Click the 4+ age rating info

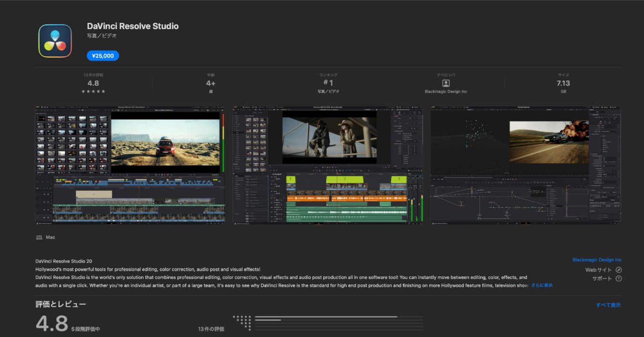pyautogui.click(x=211, y=83)
